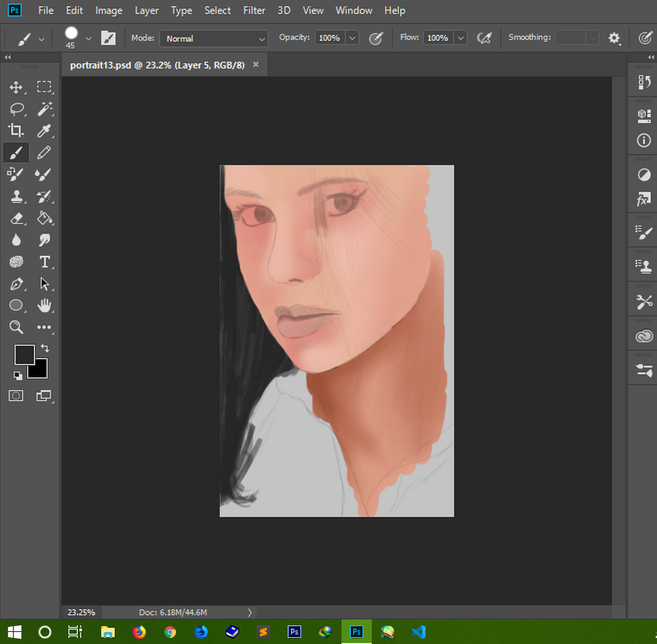This screenshot has width=657, height=644.
Task: Select the Ellipse shape tool
Action: tap(16, 305)
